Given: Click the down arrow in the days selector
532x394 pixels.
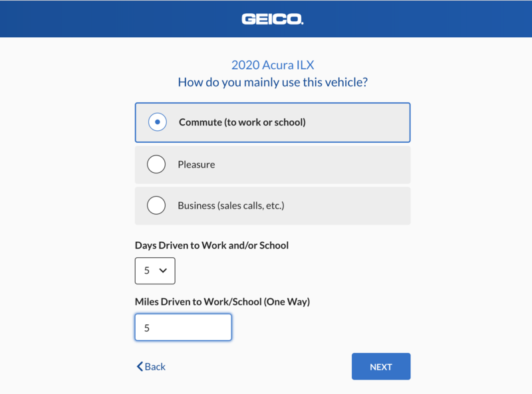Looking at the screenshot, I should click(163, 271).
